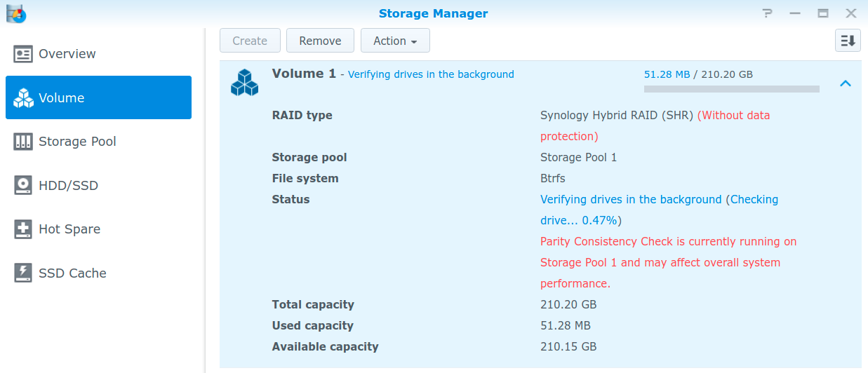The height and width of the screenshot is (373, 868).
Task: Click the 'File system' label
Action: 305,178
